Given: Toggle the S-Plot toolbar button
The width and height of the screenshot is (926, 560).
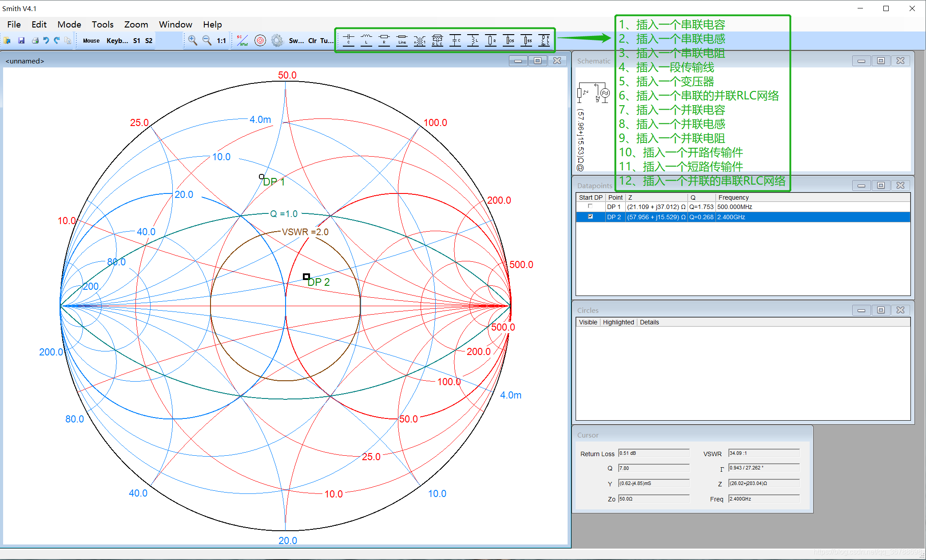Looking at the screenshot, I should click(242, 40).
